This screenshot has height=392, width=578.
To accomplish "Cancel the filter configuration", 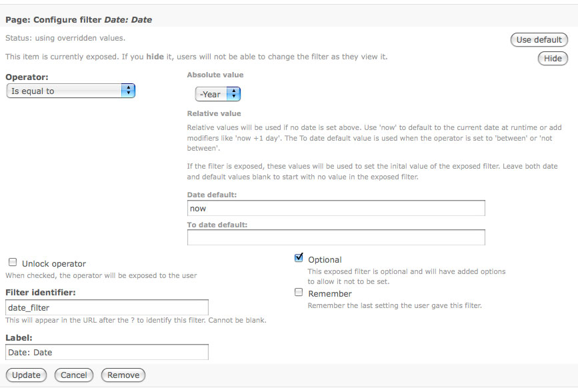I will (74, 375).
